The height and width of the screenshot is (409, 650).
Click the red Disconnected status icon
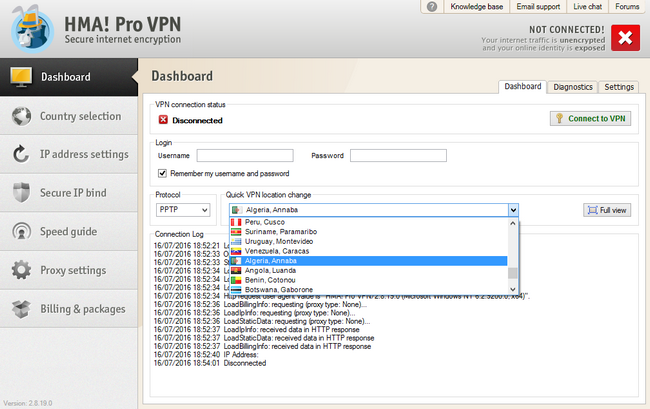[x=163, y=120]
